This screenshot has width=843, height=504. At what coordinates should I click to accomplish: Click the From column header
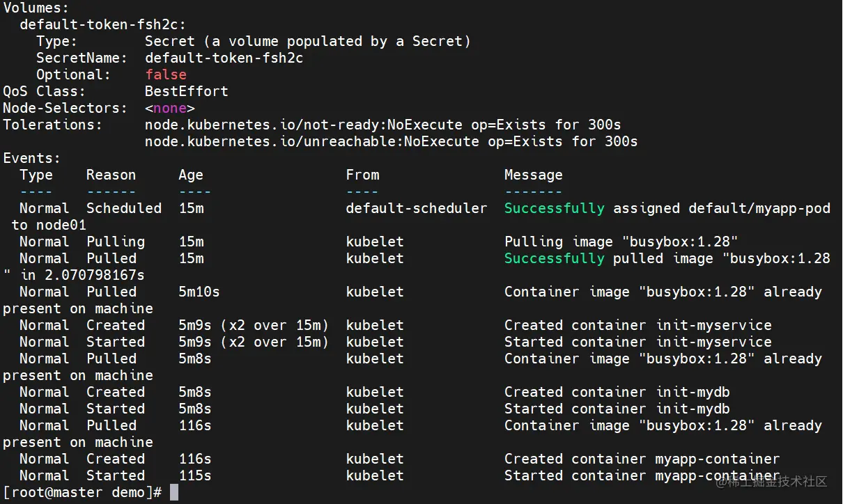[x=362, y=175]
